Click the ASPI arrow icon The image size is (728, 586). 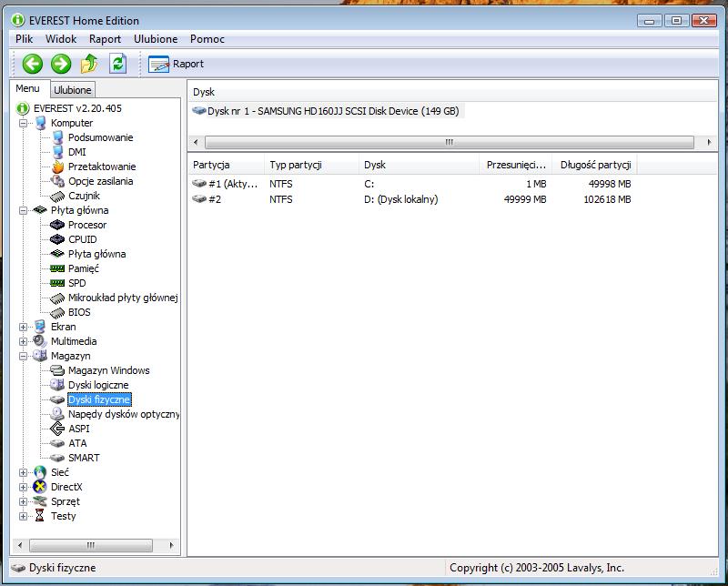tap(57, 429)
